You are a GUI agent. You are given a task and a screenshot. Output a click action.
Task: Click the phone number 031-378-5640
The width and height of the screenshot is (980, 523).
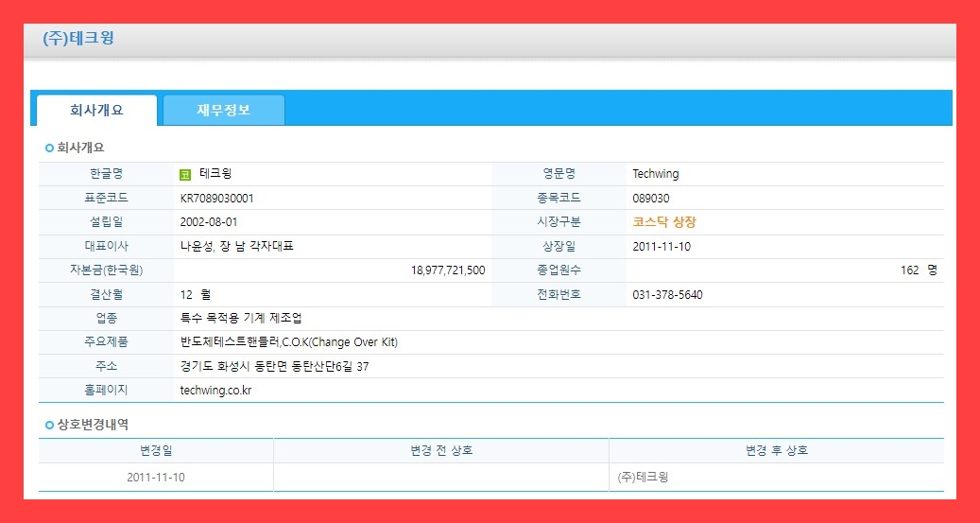667,295
